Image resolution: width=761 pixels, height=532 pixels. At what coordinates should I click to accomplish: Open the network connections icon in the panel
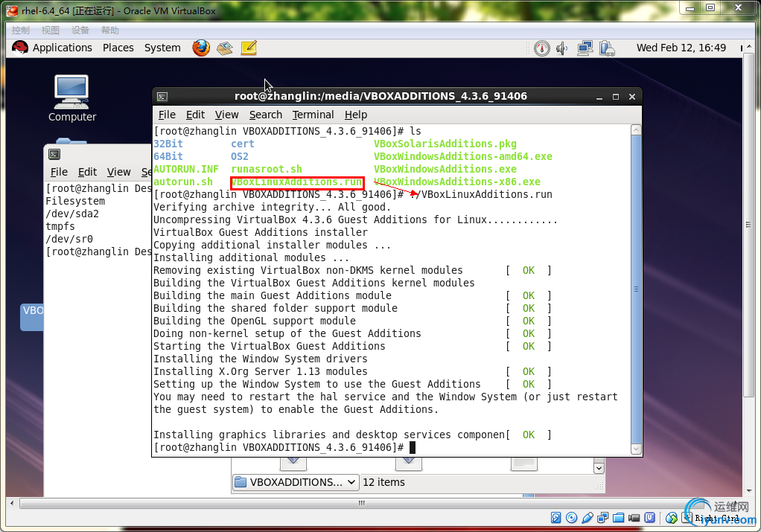(x=585, y=48)
